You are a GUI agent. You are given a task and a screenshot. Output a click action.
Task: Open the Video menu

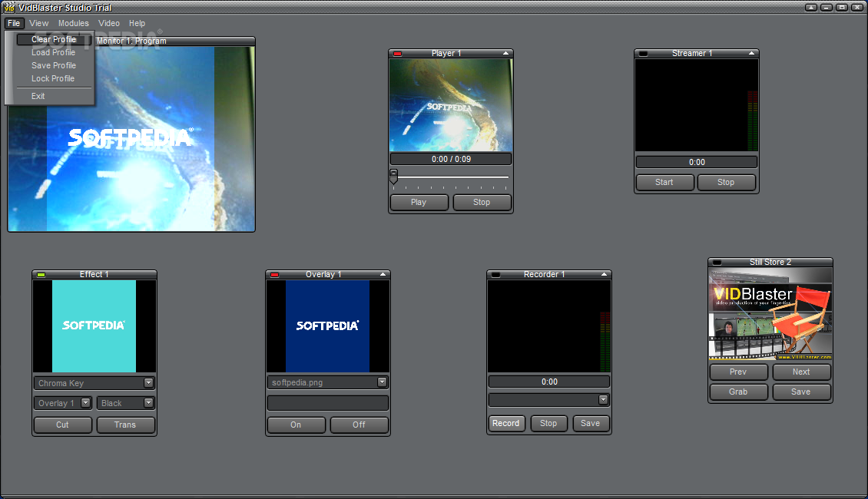(x=109, y=23)
